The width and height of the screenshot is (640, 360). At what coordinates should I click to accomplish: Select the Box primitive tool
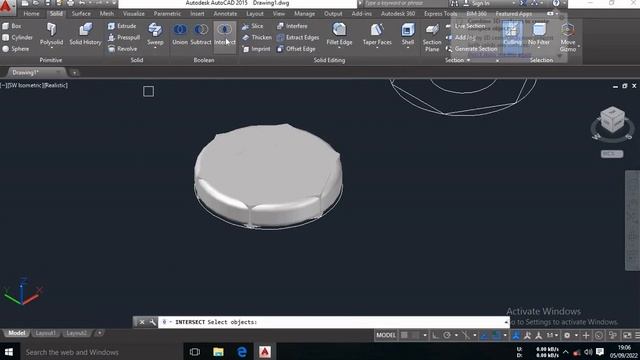[11, 26]
